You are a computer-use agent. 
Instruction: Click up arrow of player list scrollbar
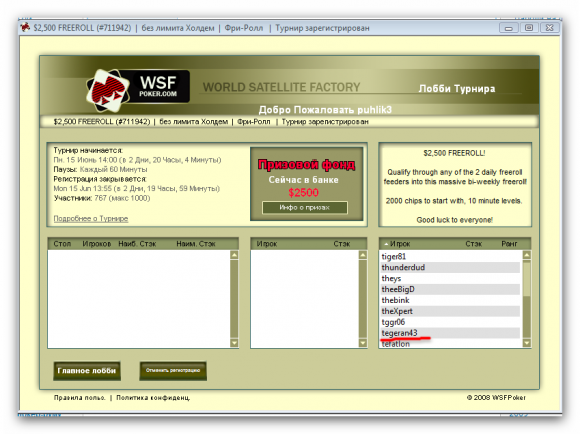click(x=527, y=255)
